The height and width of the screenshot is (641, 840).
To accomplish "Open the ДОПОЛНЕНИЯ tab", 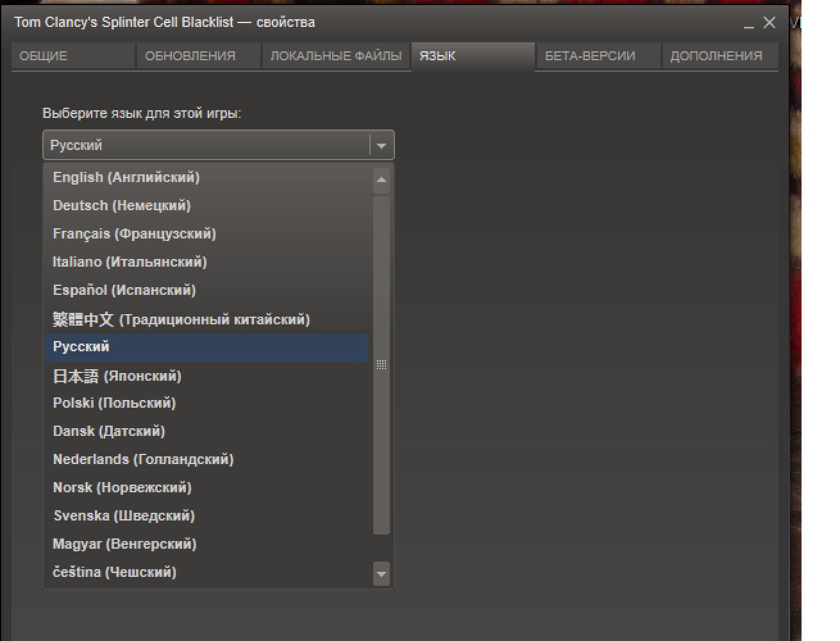I will 720,56.
